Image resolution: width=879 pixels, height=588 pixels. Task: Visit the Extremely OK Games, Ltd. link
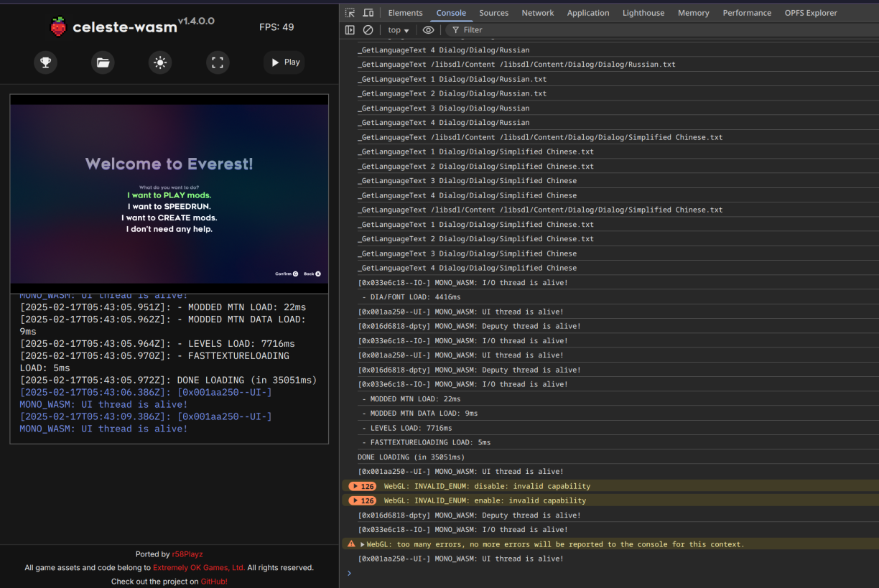click(199, 568)
